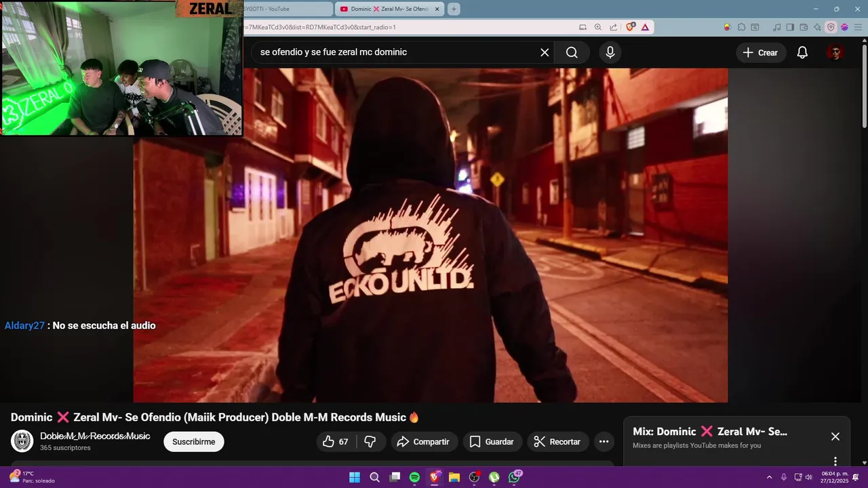Click the YouTube page vertical scrollbar
This screenshot has height=488, width=868.
864,85
